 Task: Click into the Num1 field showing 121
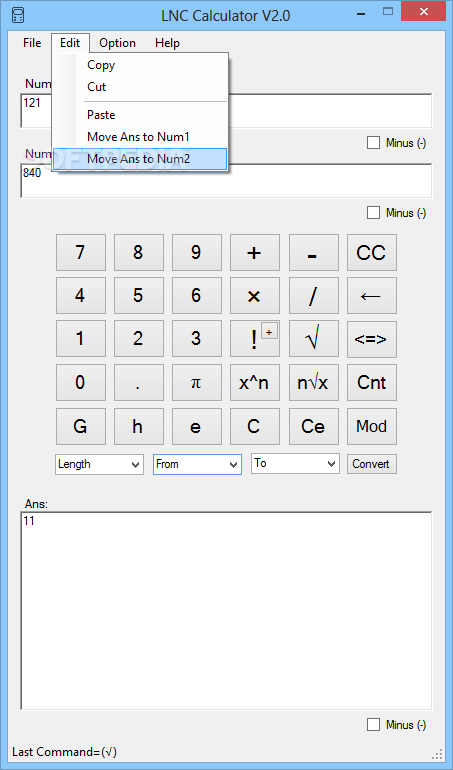tap(226, 111)
